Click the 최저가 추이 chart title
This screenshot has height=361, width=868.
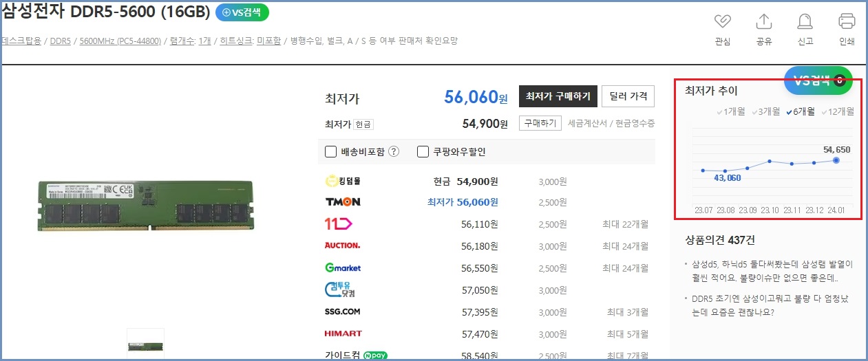(711, 90)
